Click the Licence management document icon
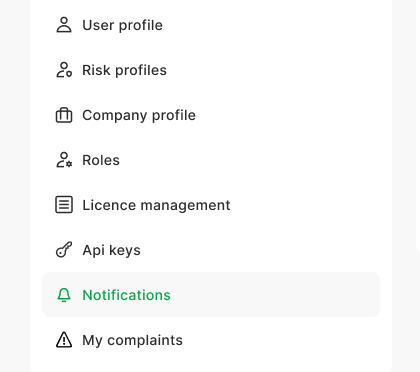 (x=64, y=205)
